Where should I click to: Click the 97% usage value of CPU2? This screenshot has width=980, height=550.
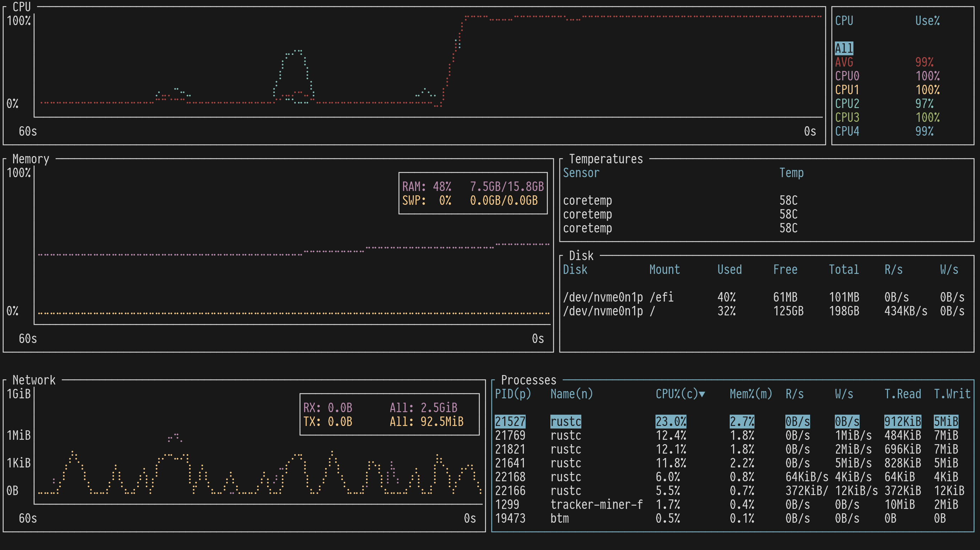pyautogui.click(x=924, y=103)
